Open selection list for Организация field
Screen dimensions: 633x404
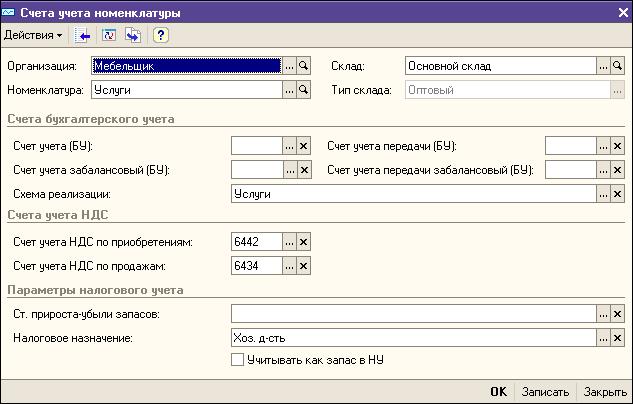click(289, 66)
